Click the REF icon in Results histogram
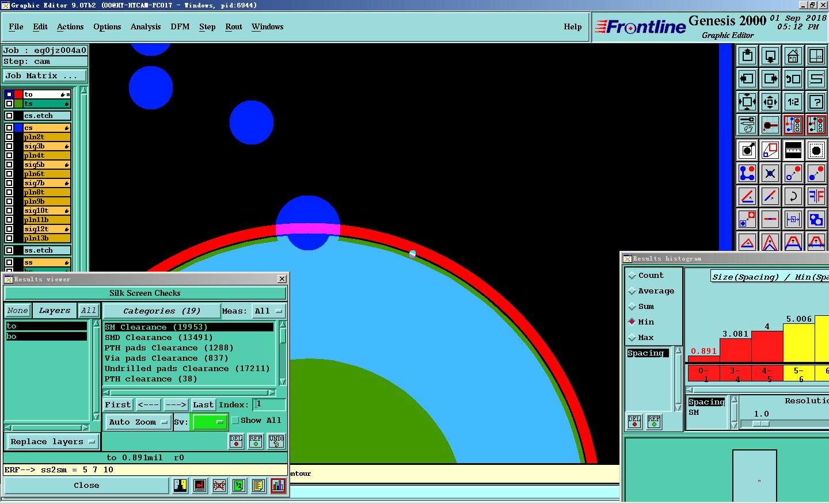This screenshot has height=504, width=829. pos(654,422)
